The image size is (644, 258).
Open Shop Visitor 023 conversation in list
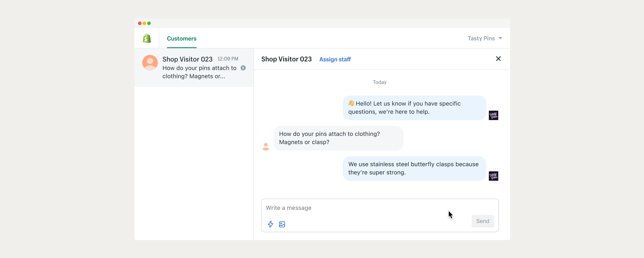(194, 68)
